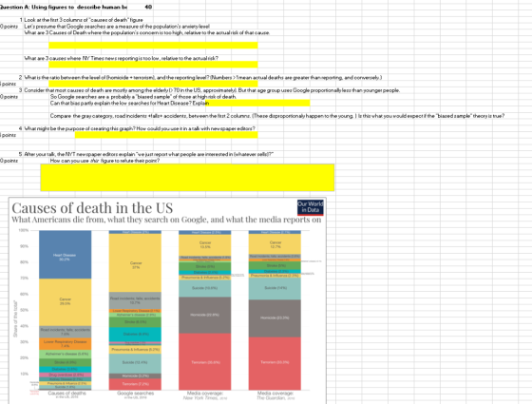The height and width of the screenshot is (404, 532).
Task: Select the 'Compare the gray category' question line
Action: (277, 116)
